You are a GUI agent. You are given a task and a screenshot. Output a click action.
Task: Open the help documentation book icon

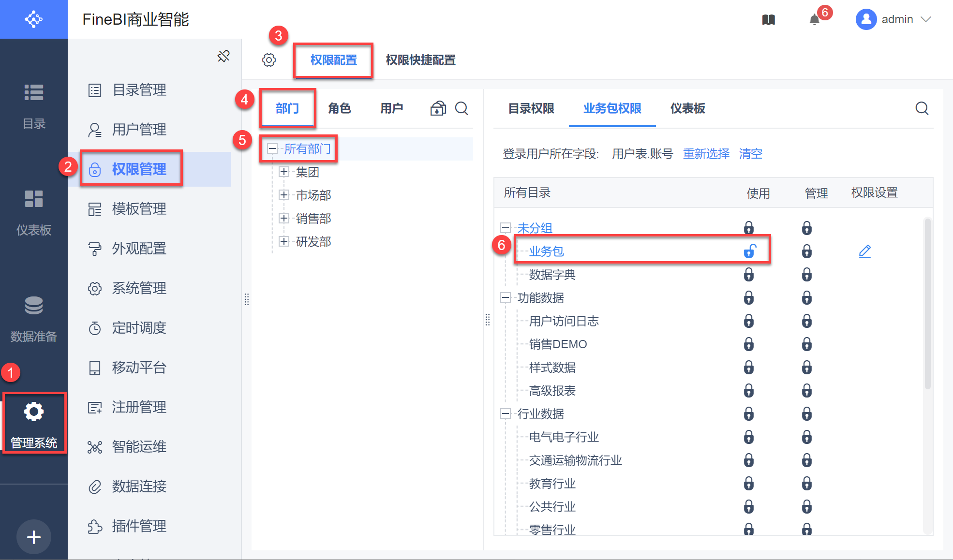[769, 20]
